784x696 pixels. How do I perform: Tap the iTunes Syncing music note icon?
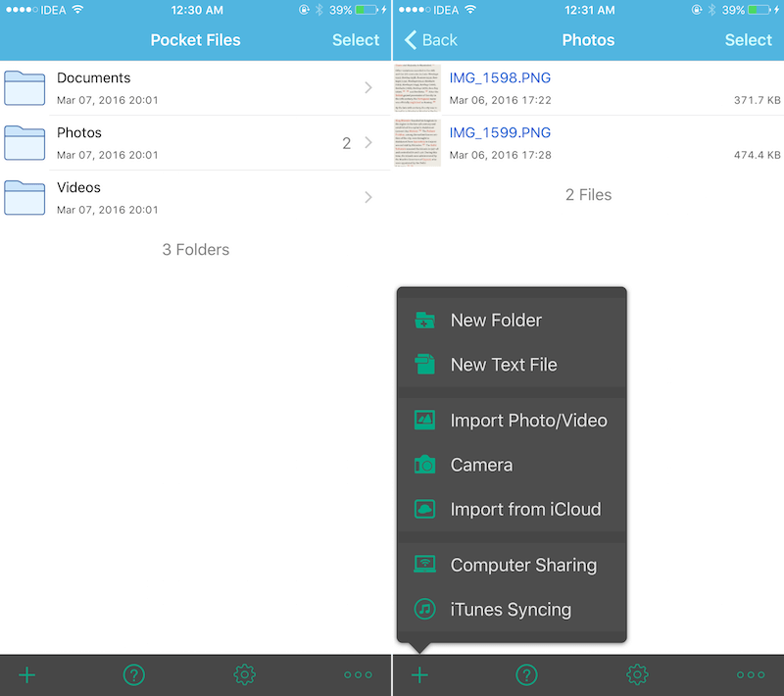(x=424, y=609)
